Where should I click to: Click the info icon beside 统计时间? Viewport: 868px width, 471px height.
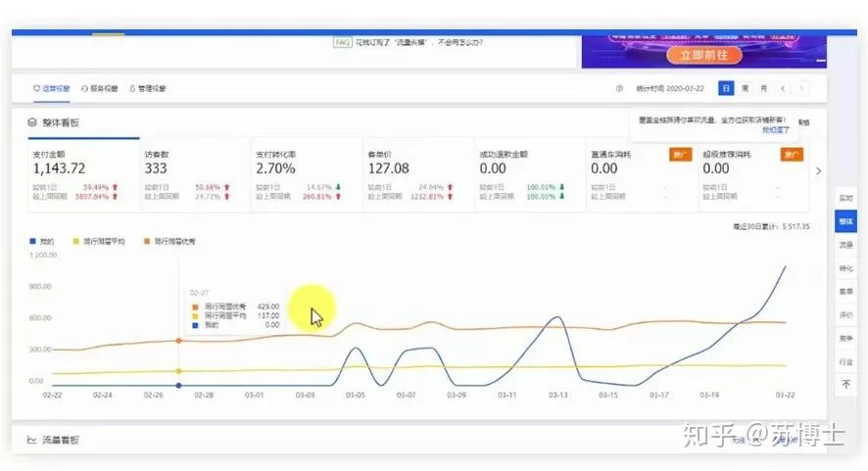click(619, 88)
